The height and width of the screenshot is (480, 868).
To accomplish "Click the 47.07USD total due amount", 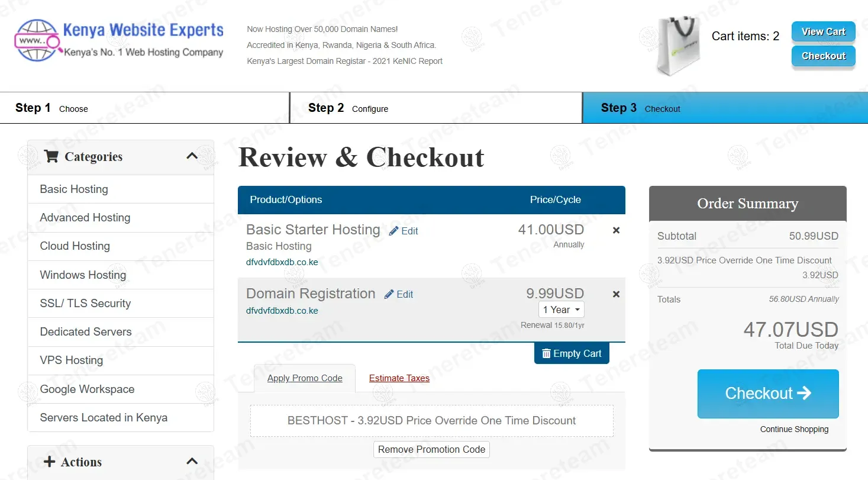I will click(790, 330).
